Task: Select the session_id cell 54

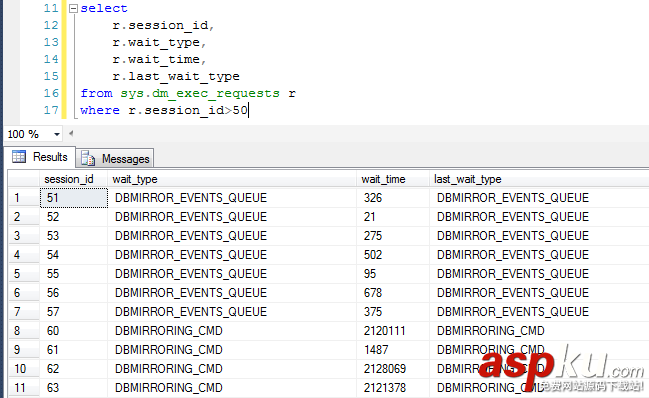Action: [x=74, y=255]
